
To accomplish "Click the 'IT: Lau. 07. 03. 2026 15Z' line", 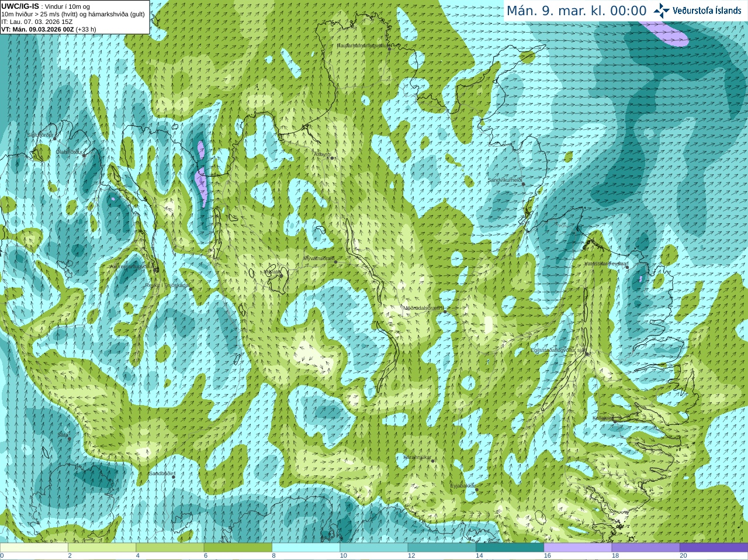I will point(37,22).
